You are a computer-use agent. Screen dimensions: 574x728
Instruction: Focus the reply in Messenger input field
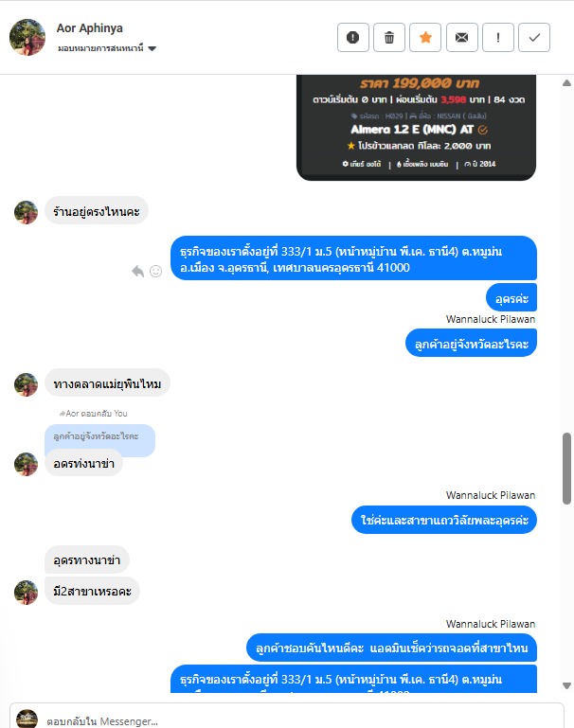pos(302,720)
